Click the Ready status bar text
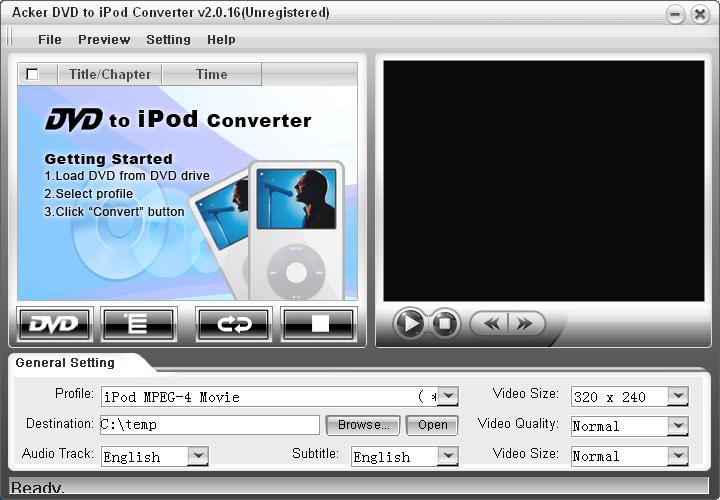Screen dimensions: 720x500 click(38, 488)
